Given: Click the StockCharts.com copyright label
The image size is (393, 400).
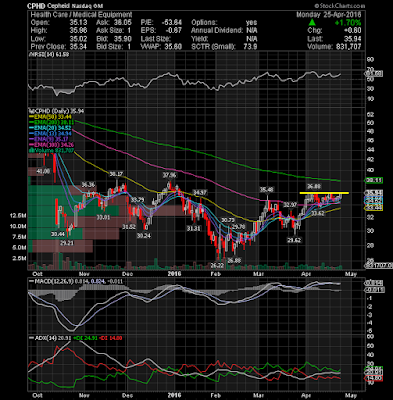Looking at the screenshot, I should pos(339,6).
